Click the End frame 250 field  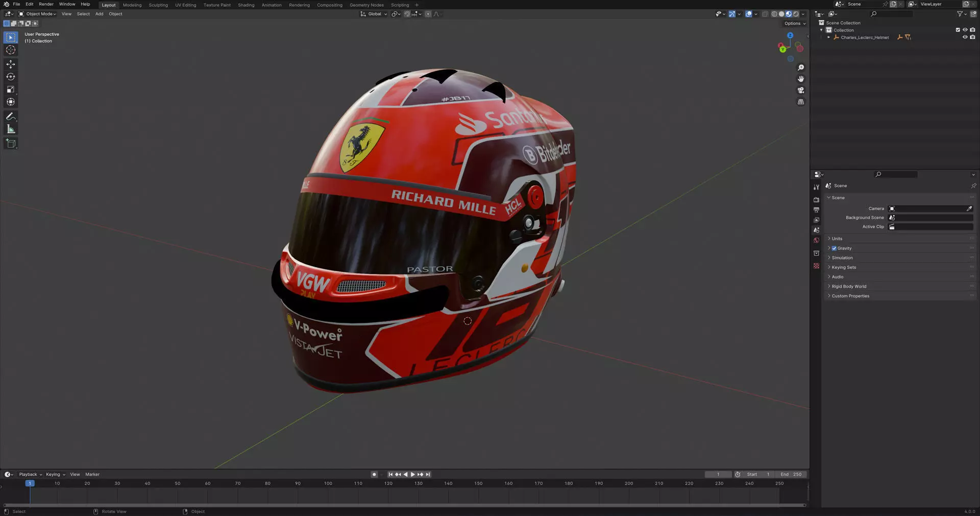(791, 474)
